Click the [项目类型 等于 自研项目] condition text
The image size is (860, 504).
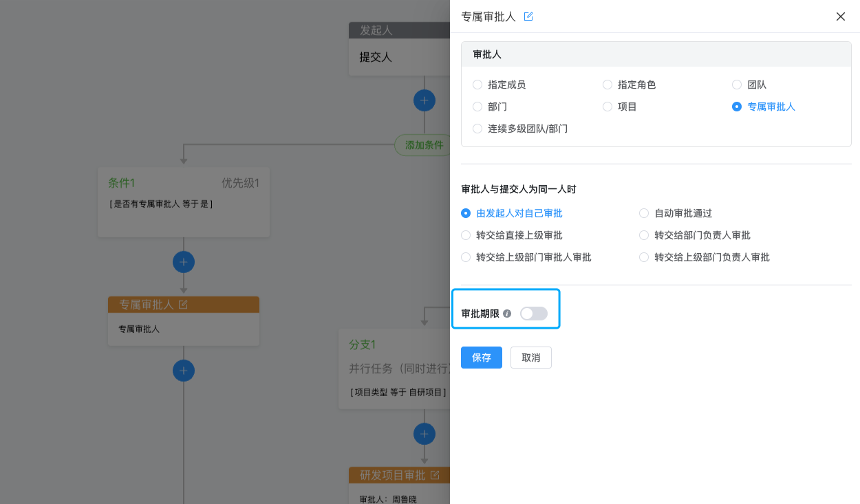click(x=398, y=392)
